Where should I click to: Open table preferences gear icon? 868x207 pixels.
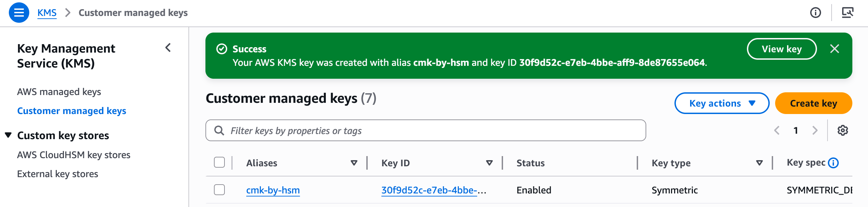tap(842, 130)
